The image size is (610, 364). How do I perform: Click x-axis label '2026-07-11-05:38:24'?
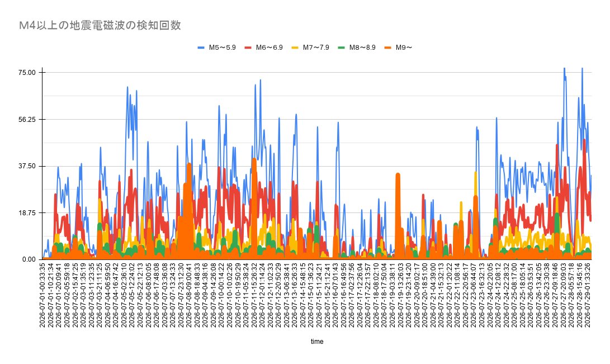[247, 295]
